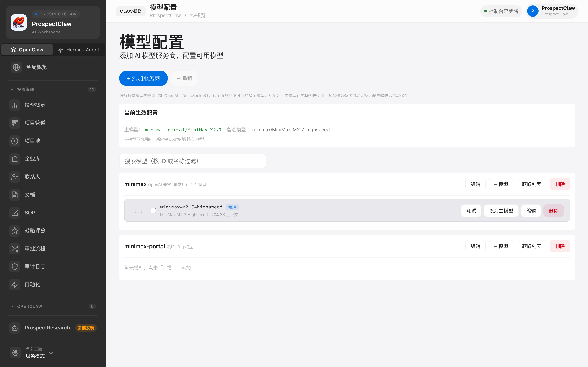
Task: Click the 项目池 plus-circle icon
Action: pos(14,141)
